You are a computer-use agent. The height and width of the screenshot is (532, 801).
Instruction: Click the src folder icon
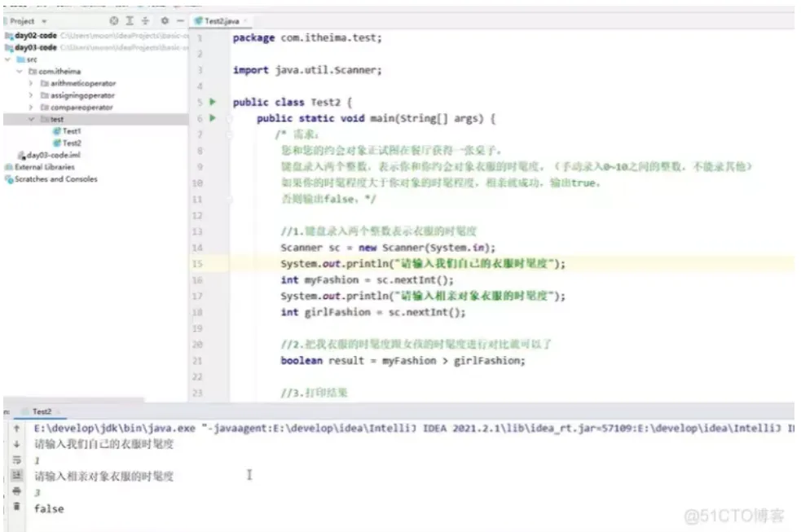click(21, 59)
